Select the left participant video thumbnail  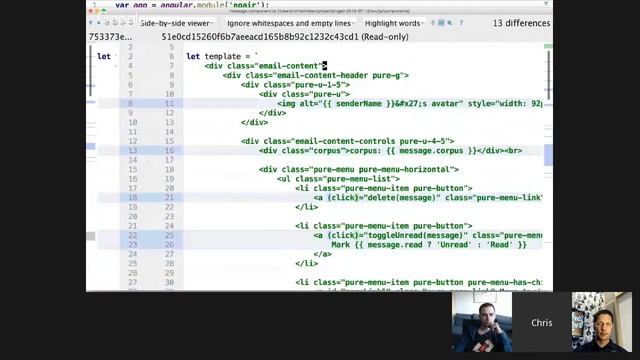(482, 322)
